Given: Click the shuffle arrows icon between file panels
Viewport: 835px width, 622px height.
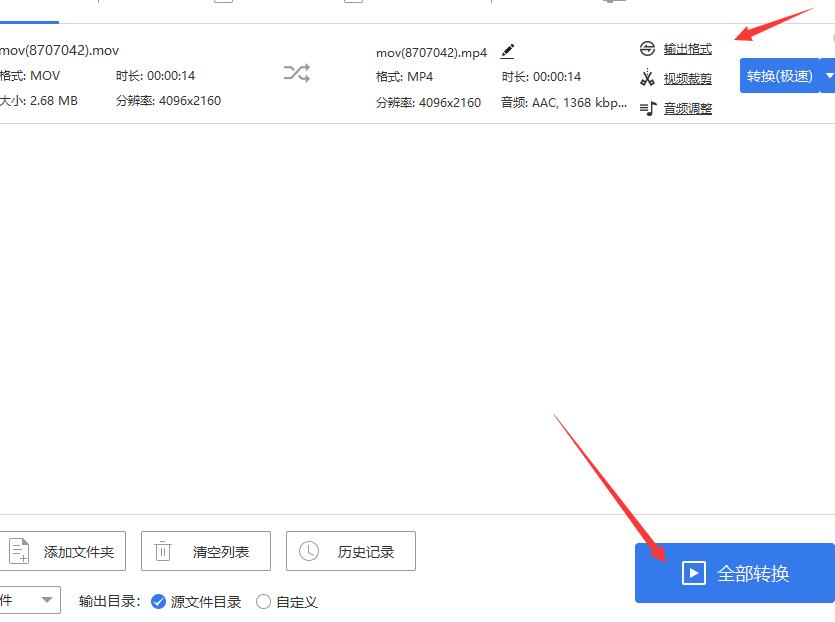Looking at the screenshot, I should point(296,73).
